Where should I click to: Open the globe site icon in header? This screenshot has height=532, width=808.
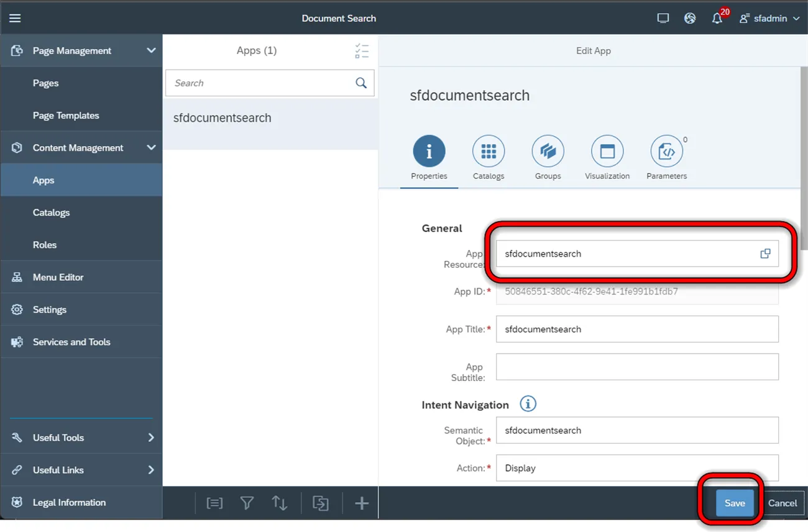(690, 18)
